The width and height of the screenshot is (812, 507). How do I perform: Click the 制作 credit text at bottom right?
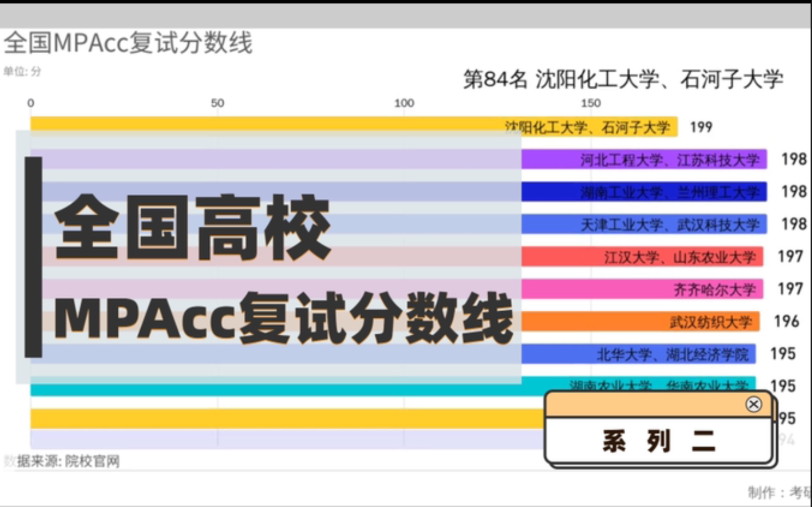(x=779, y=492)
